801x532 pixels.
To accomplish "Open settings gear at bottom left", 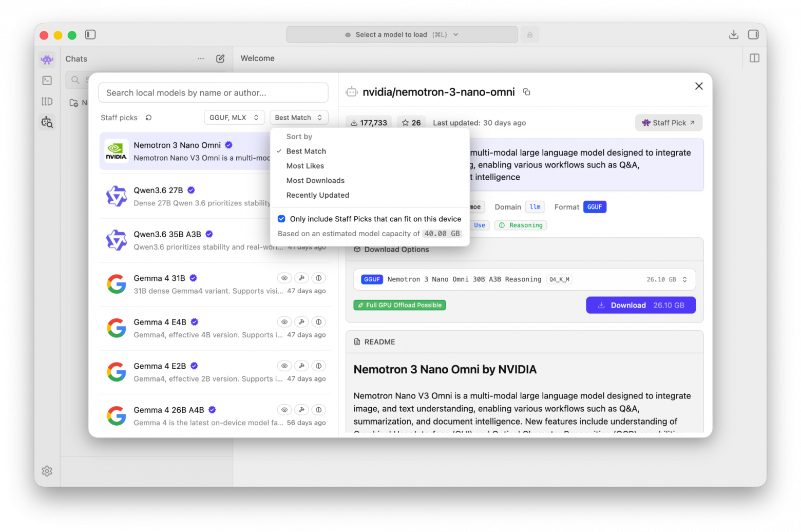I will point(47,471).
